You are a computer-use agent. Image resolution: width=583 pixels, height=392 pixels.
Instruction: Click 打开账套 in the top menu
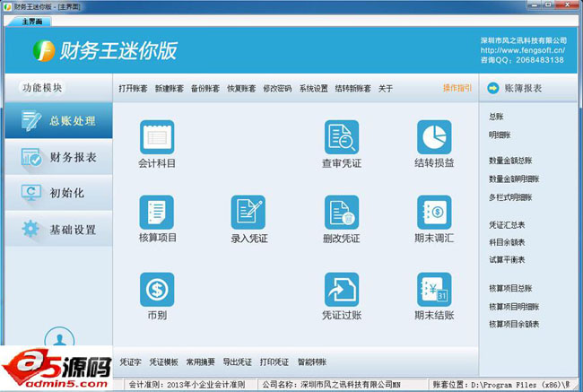click(x=133, y=89)
